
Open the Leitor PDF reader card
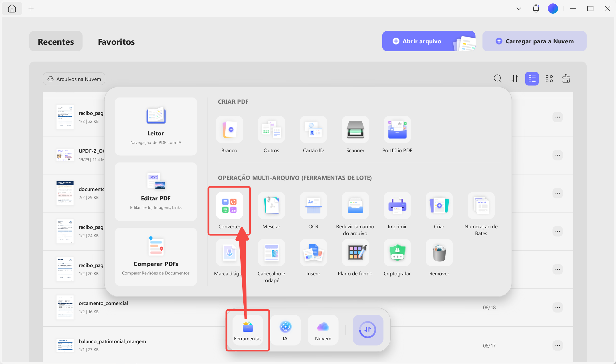coord(156,126)
